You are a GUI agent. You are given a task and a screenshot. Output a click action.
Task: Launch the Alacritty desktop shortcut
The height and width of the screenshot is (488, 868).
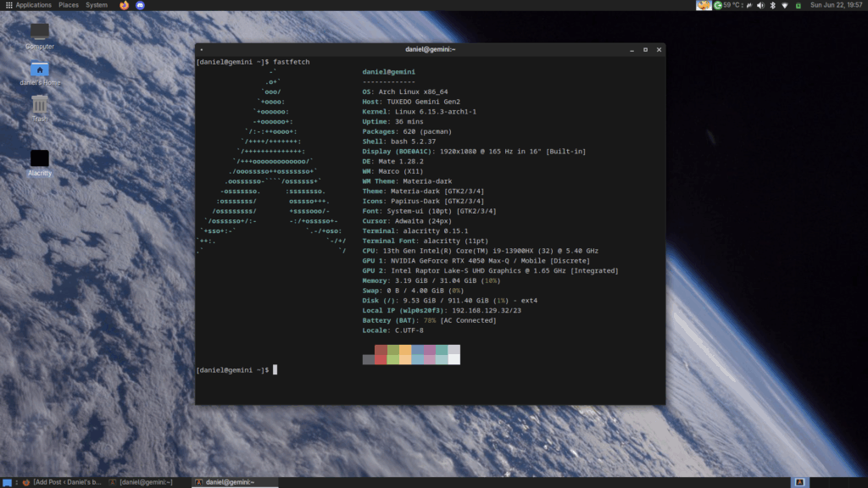pyautogui.click(x=39, y=164)
